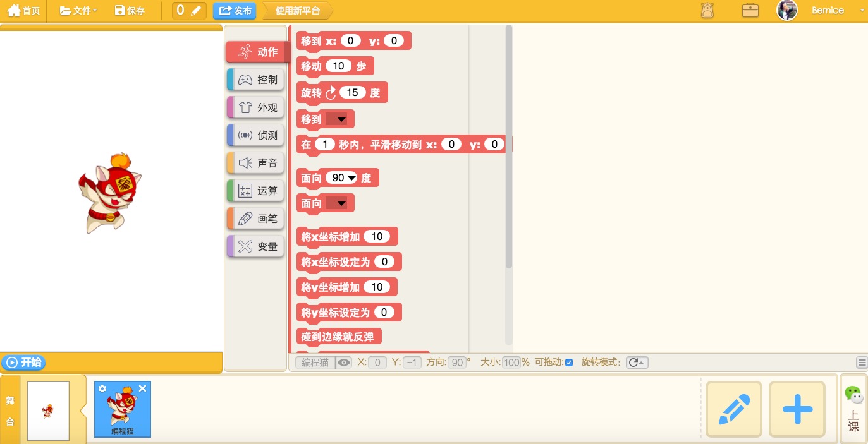Switch to the 控制 control category
The width and height of the screenshot is (868, 444).
point(255,80)
